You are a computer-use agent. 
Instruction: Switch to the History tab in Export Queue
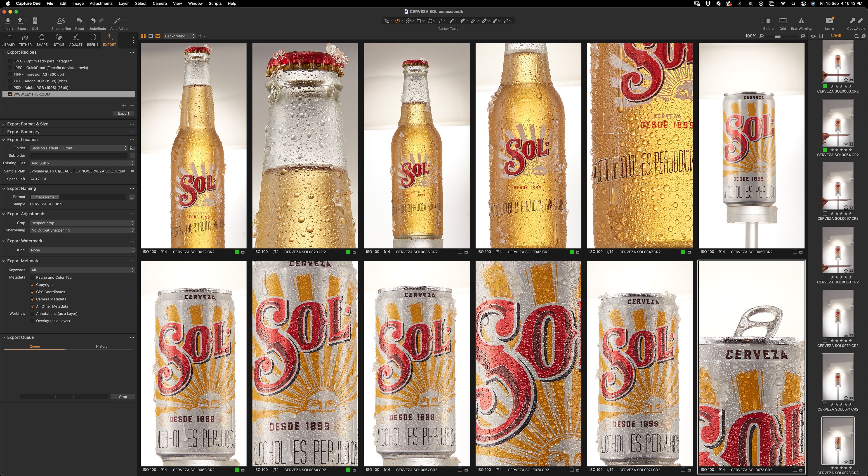(x=102, y=347)
